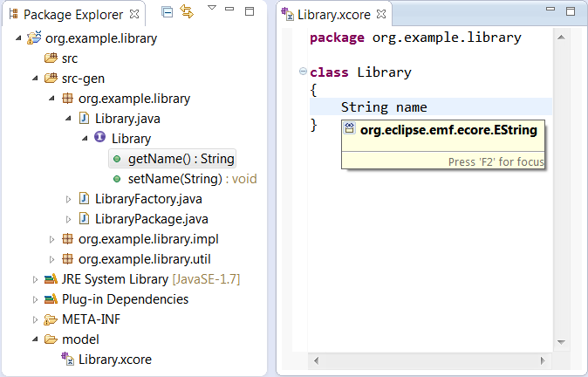Click the EString hover tooltip icon

348,130
